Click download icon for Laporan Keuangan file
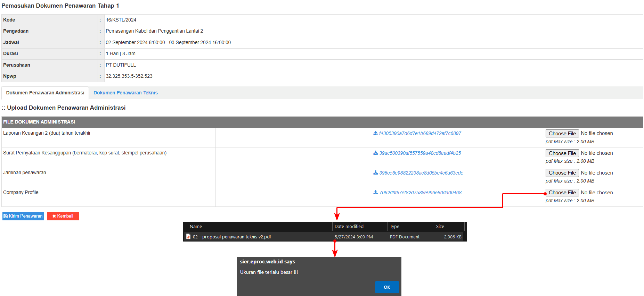Screen dimensions: 644x296 pos(375,133)
